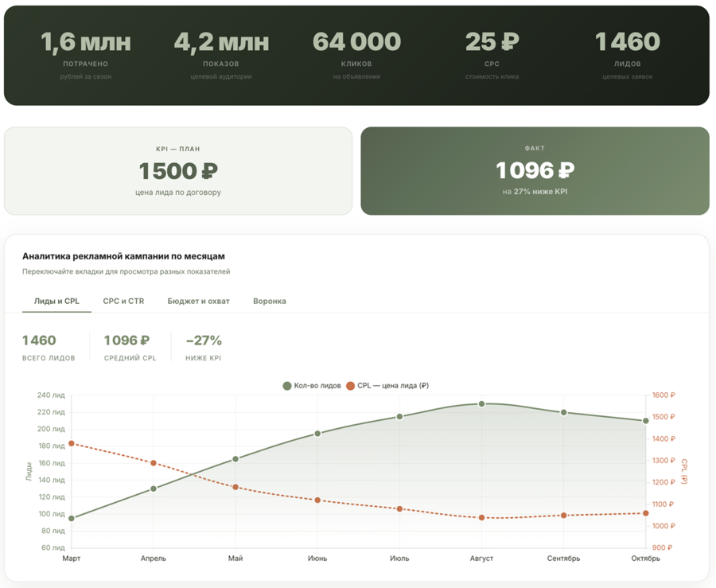Viewport: 716px width, 588px height.
Task: Click the 1460 лидов header stat
Action: tap(628, 55)
